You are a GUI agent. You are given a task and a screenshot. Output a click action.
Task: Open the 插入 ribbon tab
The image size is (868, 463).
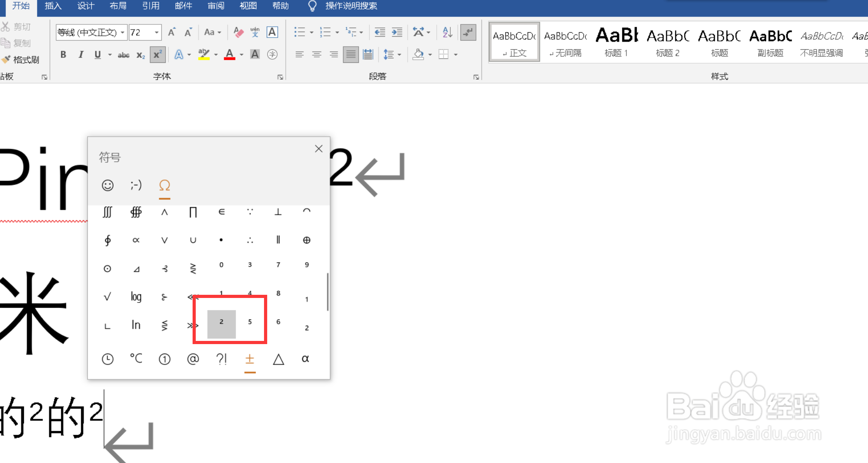[x=53, y=6]
